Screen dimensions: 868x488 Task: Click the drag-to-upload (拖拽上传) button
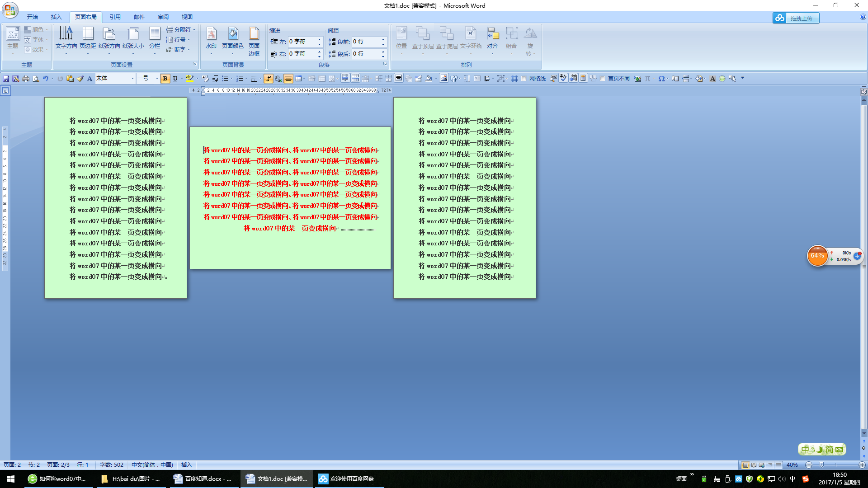coord(796,18)
